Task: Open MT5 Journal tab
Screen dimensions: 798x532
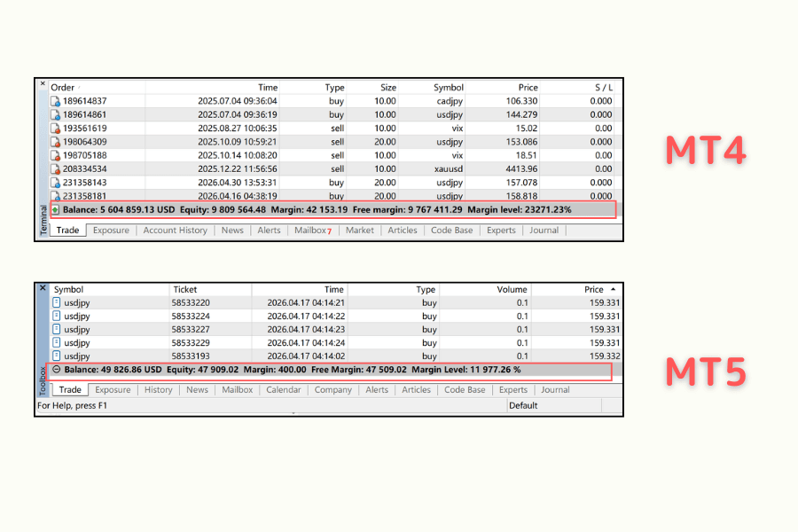Action: (555, 389)
